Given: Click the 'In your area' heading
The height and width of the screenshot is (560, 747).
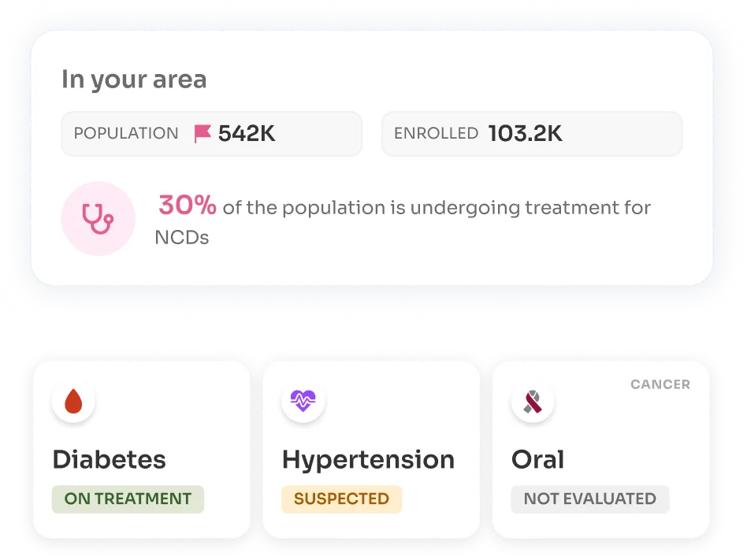Looking at the screenshot, I should [134, 80].
